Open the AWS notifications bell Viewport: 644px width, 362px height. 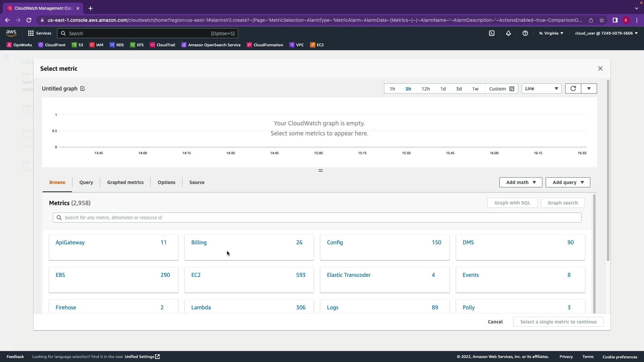click(x=508, y=33)
